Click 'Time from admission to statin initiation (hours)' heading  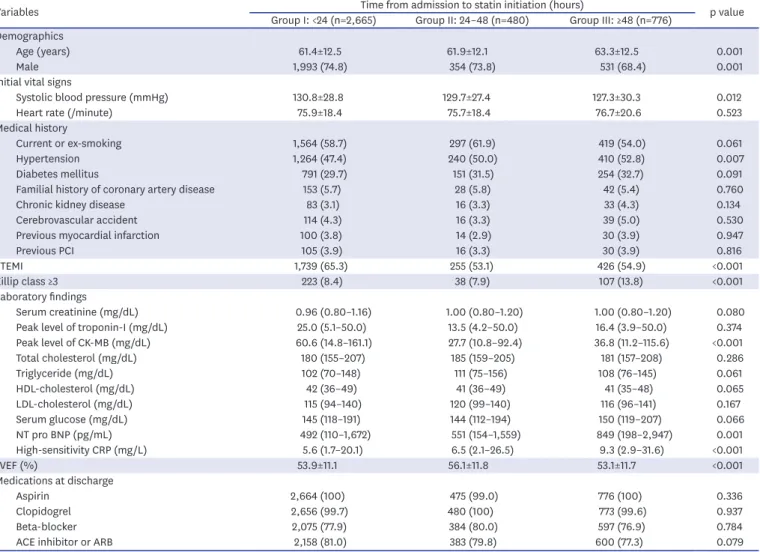[472, 5]
